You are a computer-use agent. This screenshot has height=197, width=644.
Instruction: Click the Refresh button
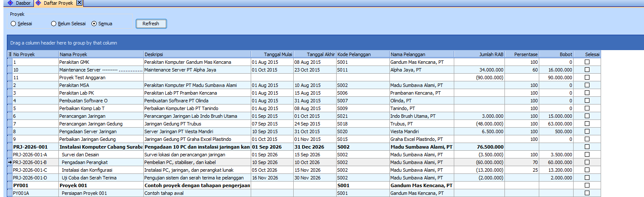(151, 24)
